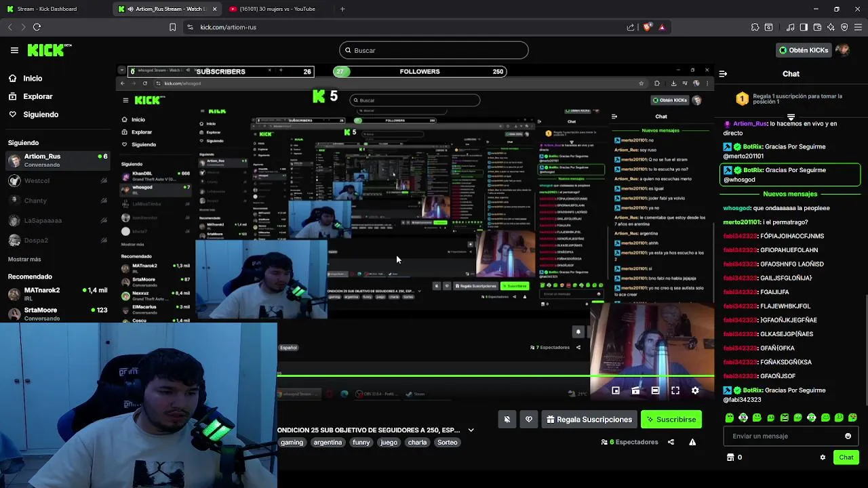868x488 pixels.
Task: Open recommended channel SrtaMoore
Action: point(58,313)
